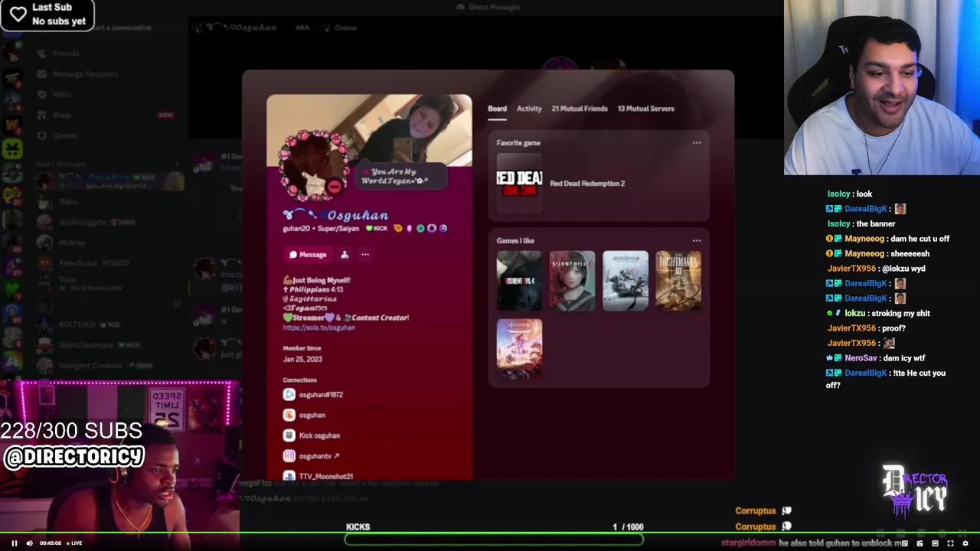Enter fullscreen mode in the player
Screen dimensions: 980x551
950,543
